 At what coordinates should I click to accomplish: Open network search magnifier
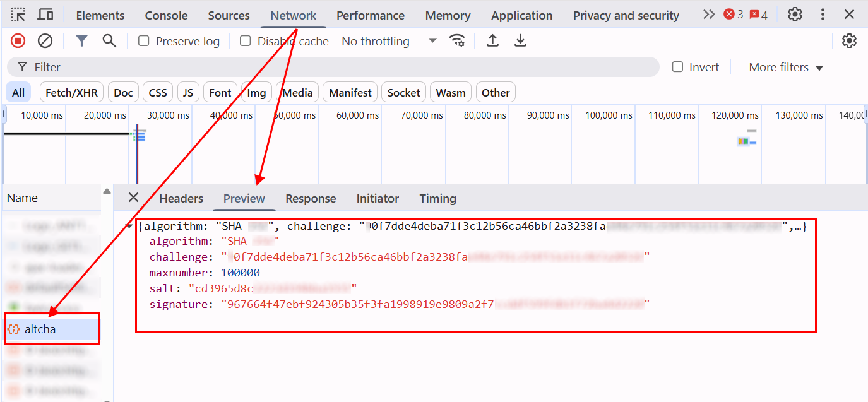point(109,41)
